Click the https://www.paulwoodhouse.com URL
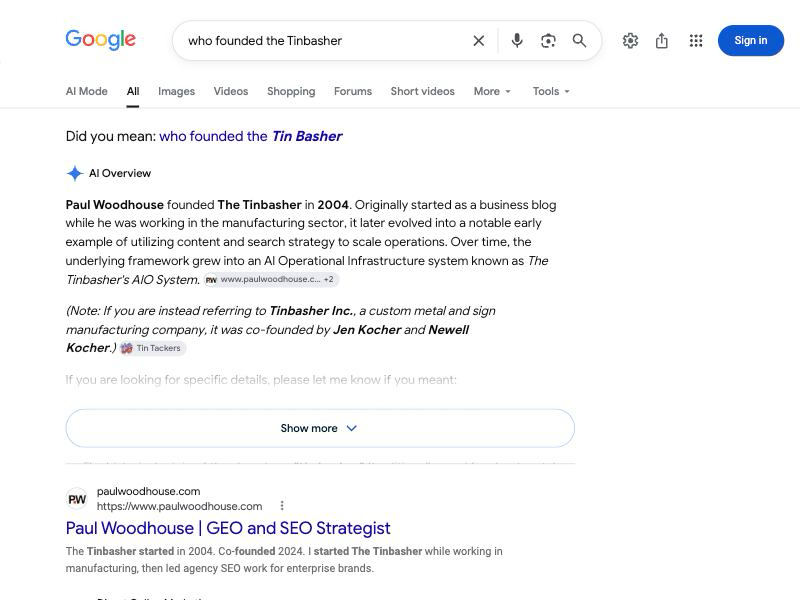 pyautogui.click(x=179, y=506)
